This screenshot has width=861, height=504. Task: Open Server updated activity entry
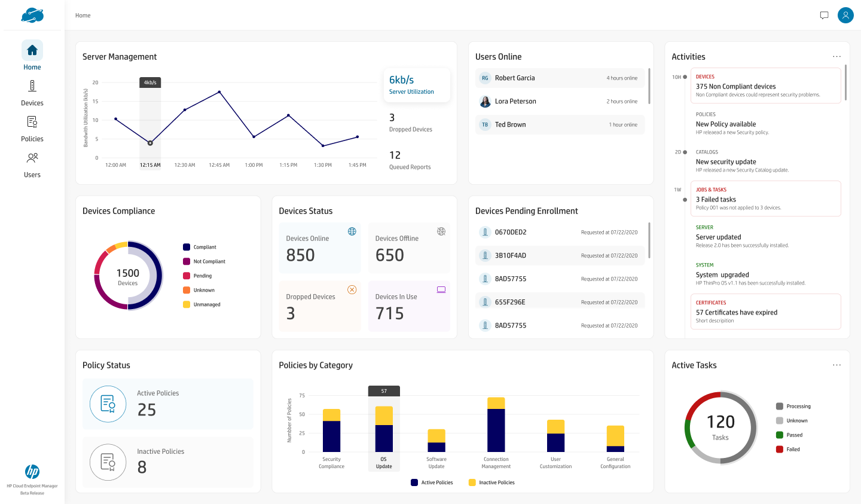coord(766,236)
